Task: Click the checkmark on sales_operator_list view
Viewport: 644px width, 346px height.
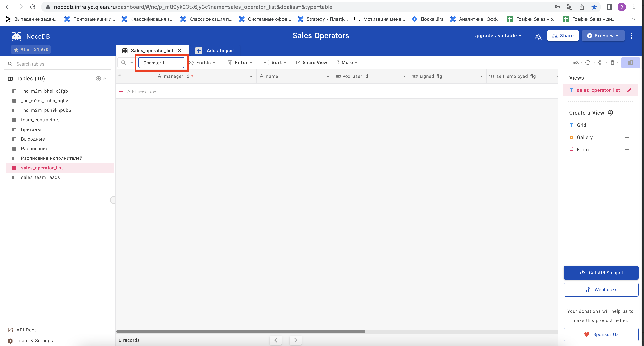Action: [629, 90]
